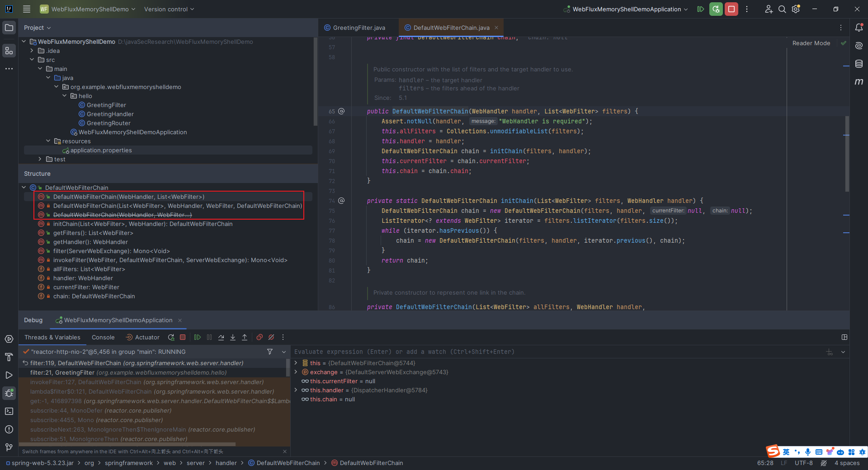Collapse DefaultWebFilterChain node in Structure

24,188
